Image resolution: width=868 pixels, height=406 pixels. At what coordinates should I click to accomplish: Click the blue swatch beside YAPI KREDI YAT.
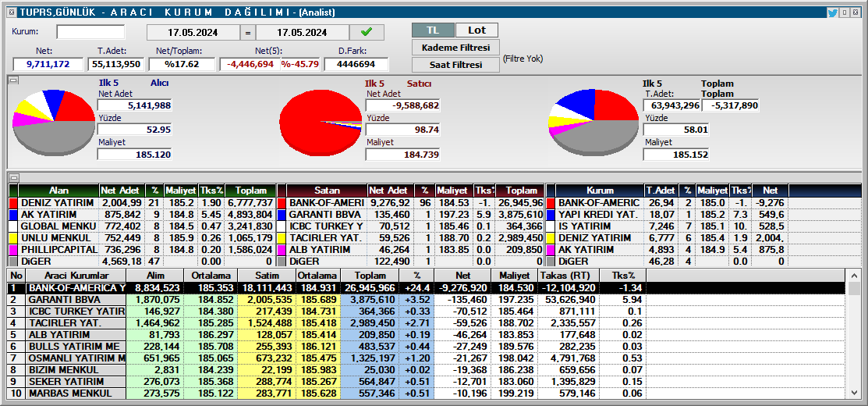[x=551, y=215]
